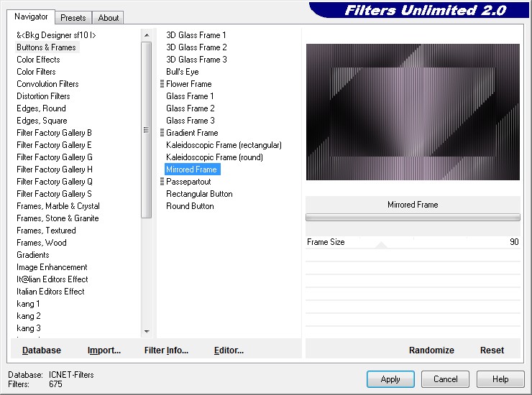Choose Image Enhancement category
The image size is (532, 395).
52,267
